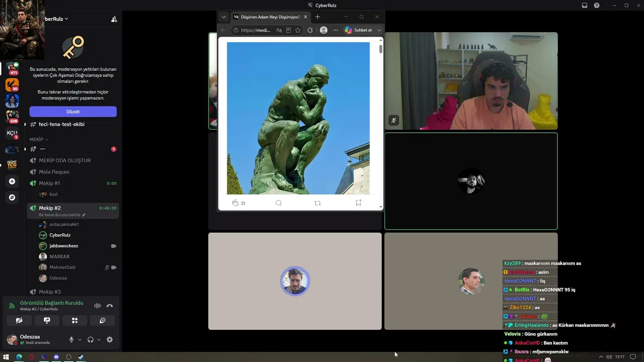The height and width of the screenshot is (362, 644).
Task: Open the KÇU server icon
Action: (12, 133)
